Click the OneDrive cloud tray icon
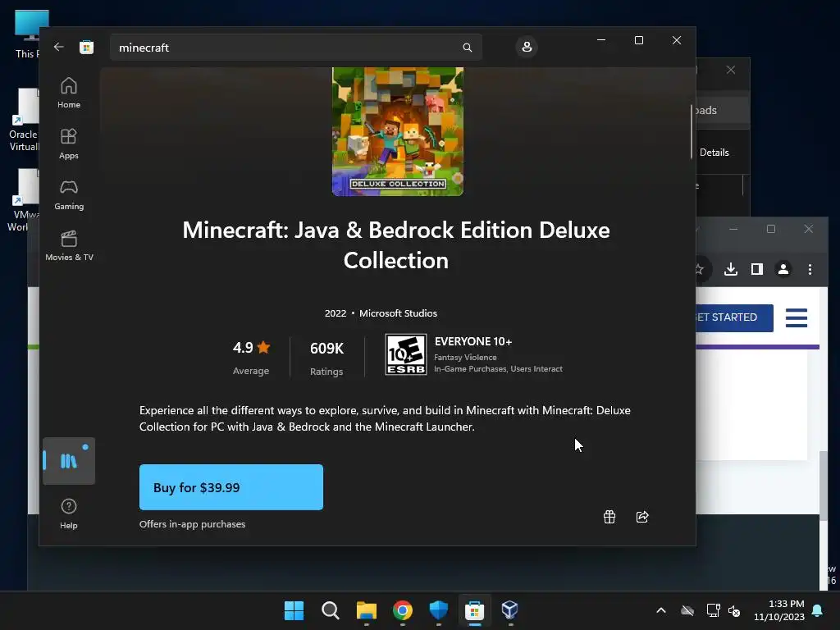This screenshot has width=840, height=630. tap(687, 610)
